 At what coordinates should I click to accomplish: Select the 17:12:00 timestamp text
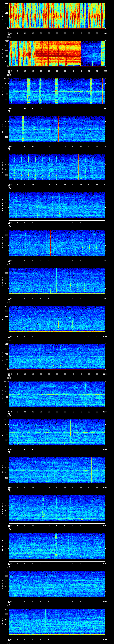9,450
